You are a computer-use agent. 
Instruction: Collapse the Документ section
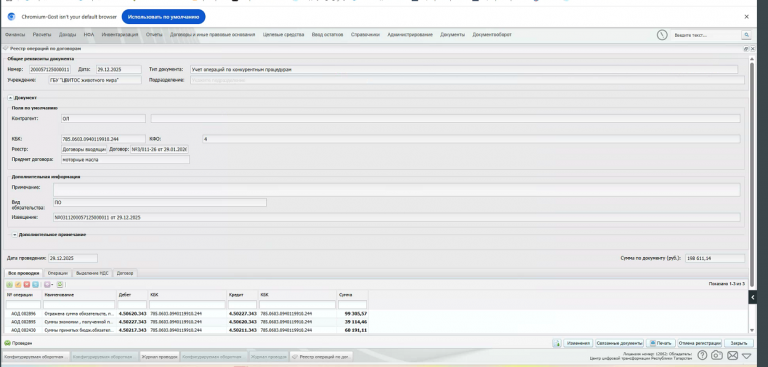(x=10, y=98)
